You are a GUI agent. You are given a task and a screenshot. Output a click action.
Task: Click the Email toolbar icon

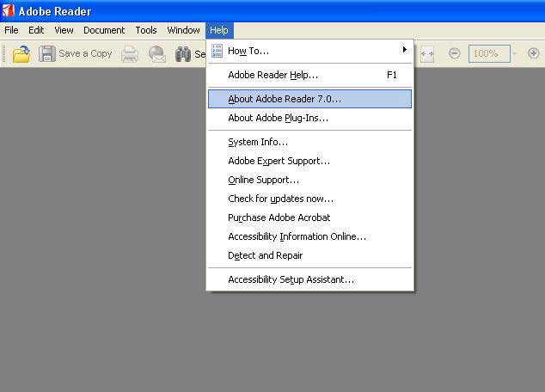tap(157, 54)
